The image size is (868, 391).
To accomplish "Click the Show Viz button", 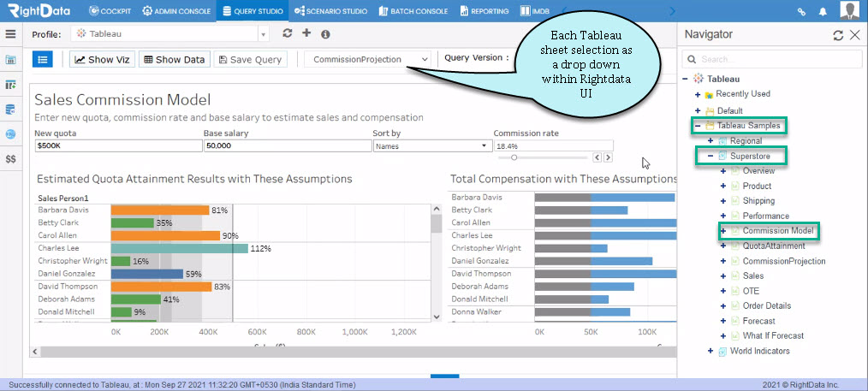I will click(103, 59).
